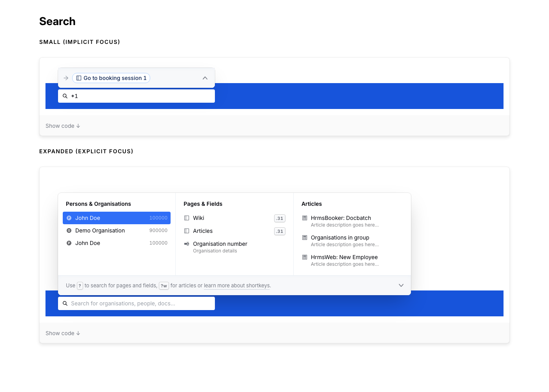Focus the 'Search for organisations, people, docs' field
The width and height of the screenshot is (549, 392).
pos(141,303)
